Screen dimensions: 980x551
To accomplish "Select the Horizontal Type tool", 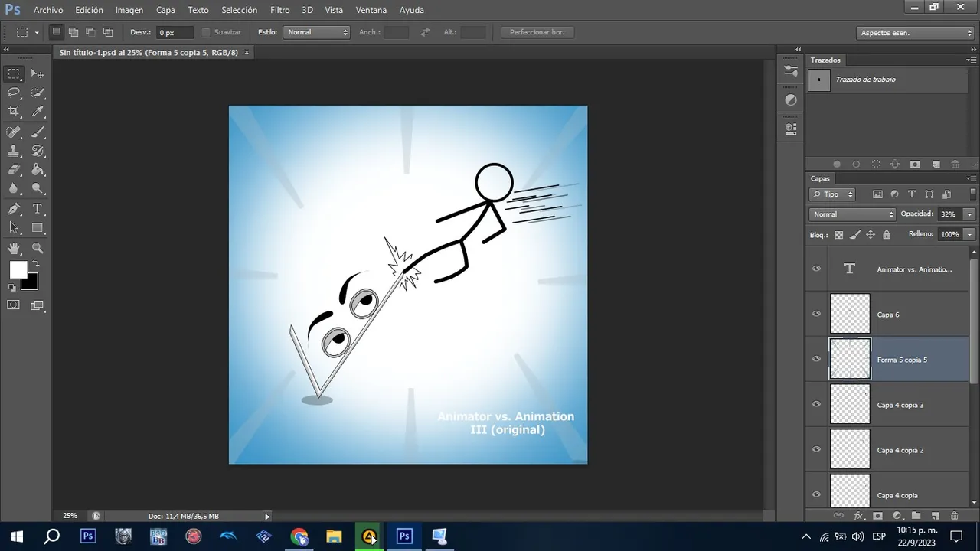I will [37, 209].
